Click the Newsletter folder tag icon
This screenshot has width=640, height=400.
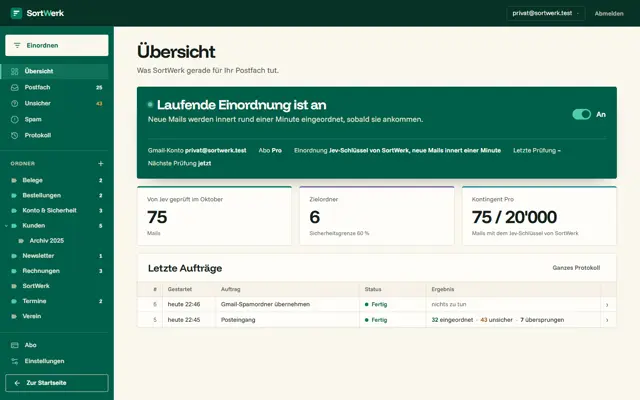click(x=14, y=256)
